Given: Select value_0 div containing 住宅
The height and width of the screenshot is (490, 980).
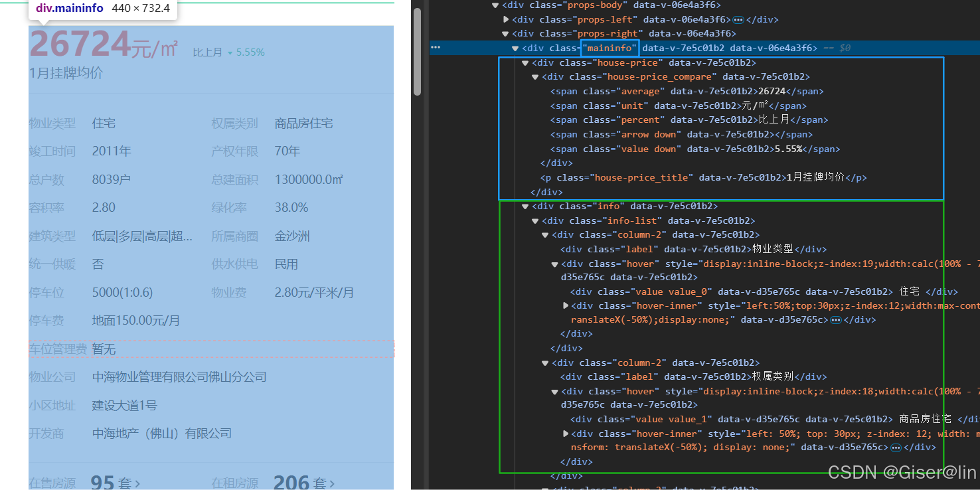Looking at the screenshot, I should click(x=764, y=292).
